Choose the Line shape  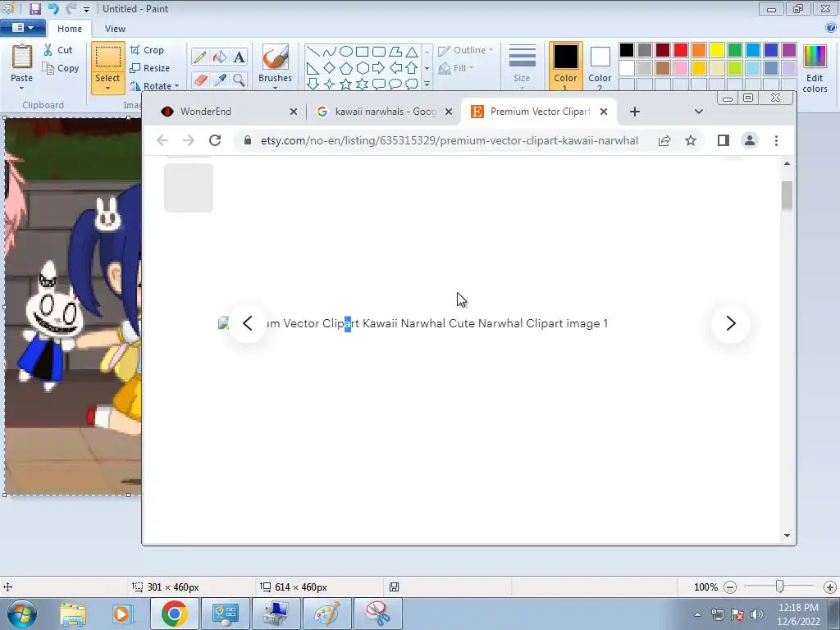(x=313, y=52)
